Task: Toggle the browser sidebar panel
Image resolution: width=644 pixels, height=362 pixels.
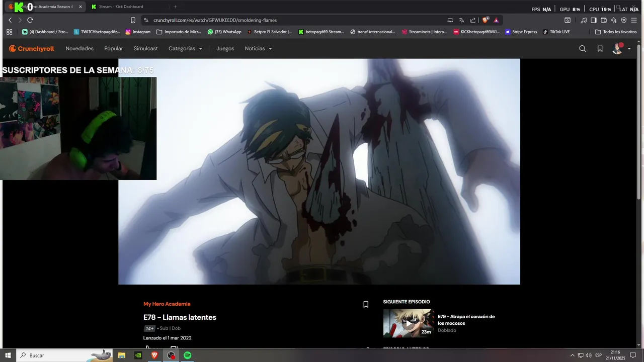Action: [594, 20]
